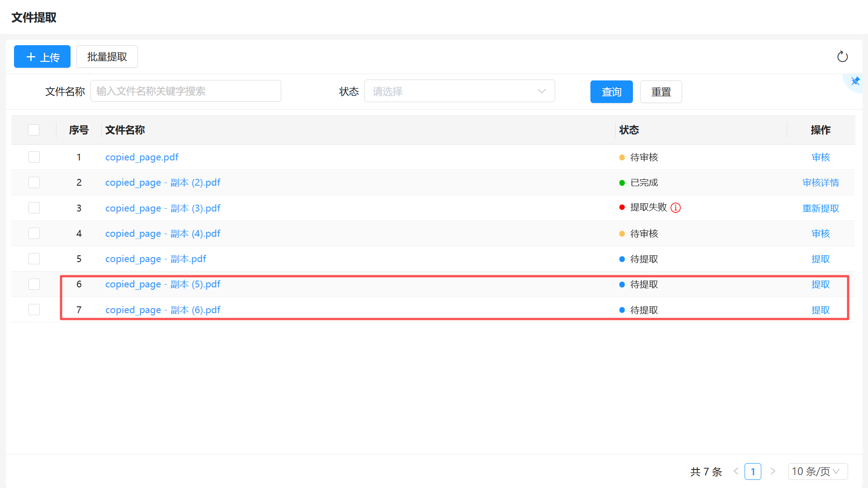This screenshot has height=488, width=868.
Task: Click the blue 上传 upload button
Action: pyautogui.click(x=42, y=56)
